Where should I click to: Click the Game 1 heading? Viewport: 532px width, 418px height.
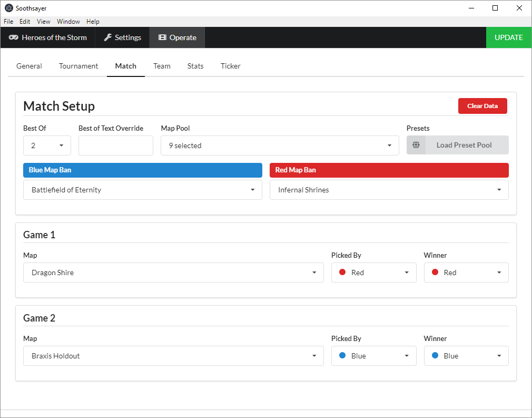pos(39,235)
